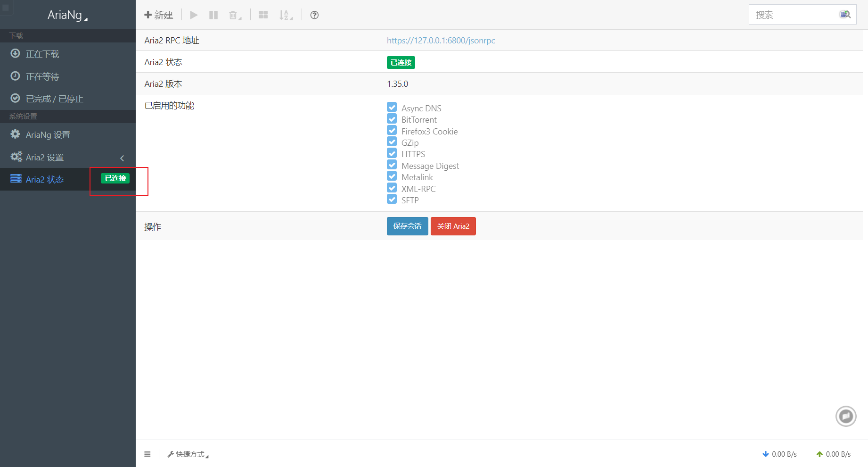Open the 快捷方式 shortcuts dropdown
The height and width of the screenshot is (467, 868).
point(188,454)
